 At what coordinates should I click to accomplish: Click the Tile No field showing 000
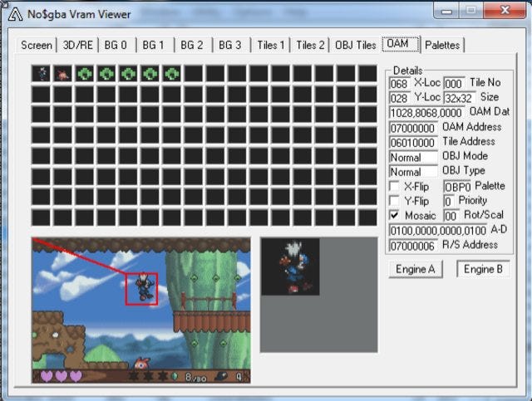(455, 84)
